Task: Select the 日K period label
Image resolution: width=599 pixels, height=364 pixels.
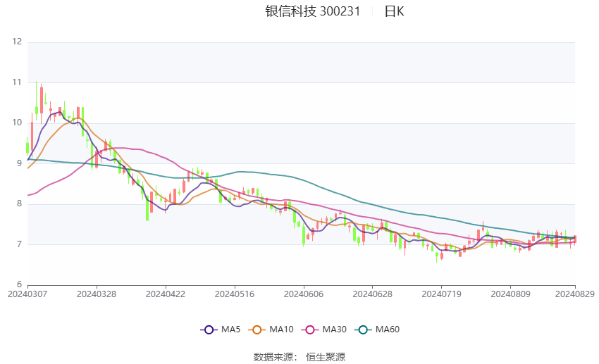Action: coord(394,11)
